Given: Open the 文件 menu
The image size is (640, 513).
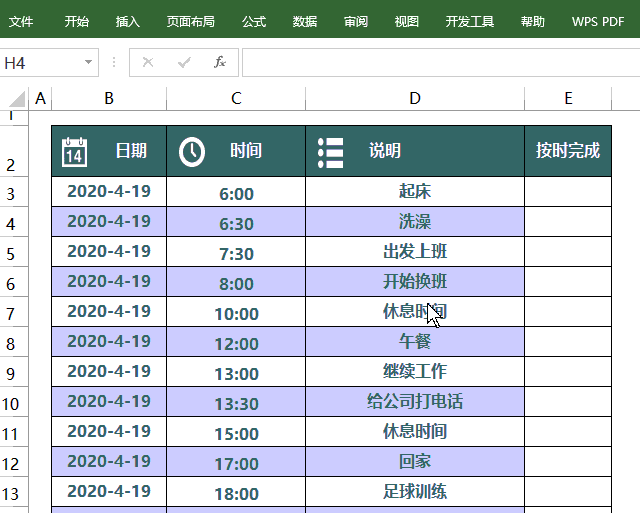Looking at the screenshot, I should tap(21, 21).
